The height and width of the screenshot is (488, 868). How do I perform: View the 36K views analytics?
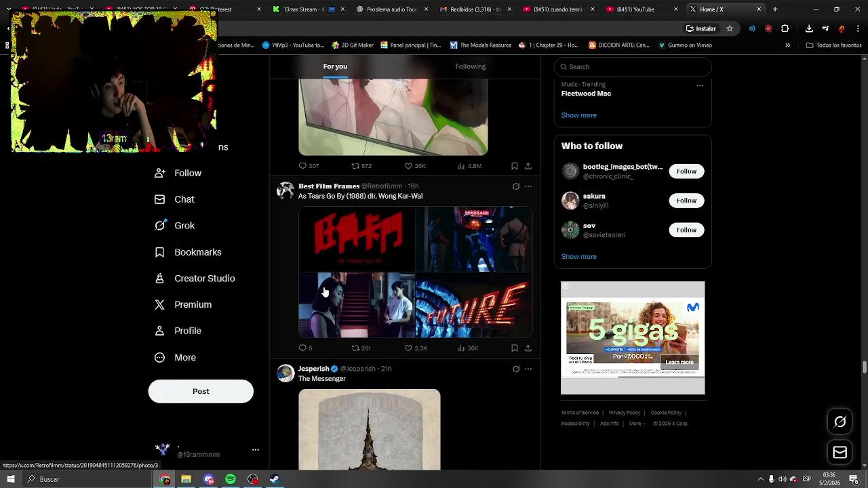pyautogui.click(x=468, y=348)
